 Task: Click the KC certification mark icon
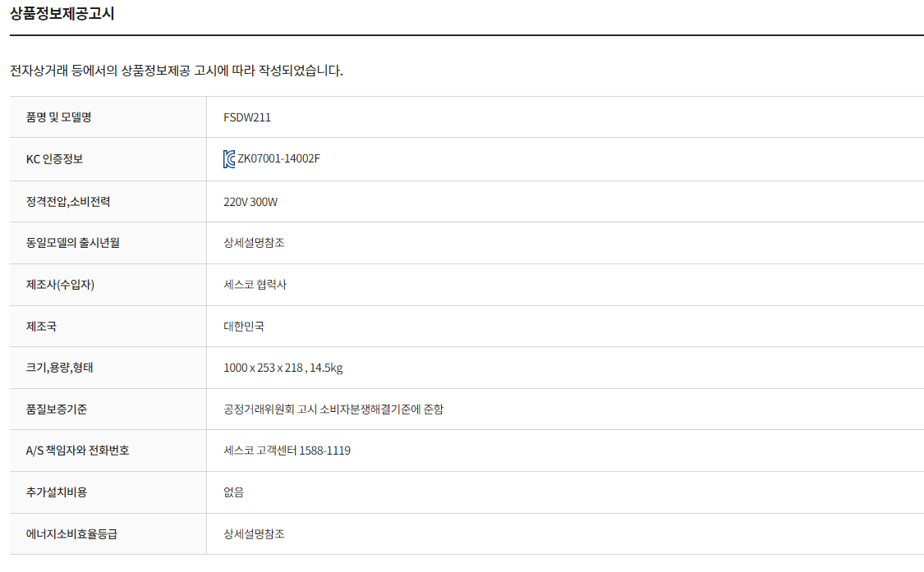(229, 159)
